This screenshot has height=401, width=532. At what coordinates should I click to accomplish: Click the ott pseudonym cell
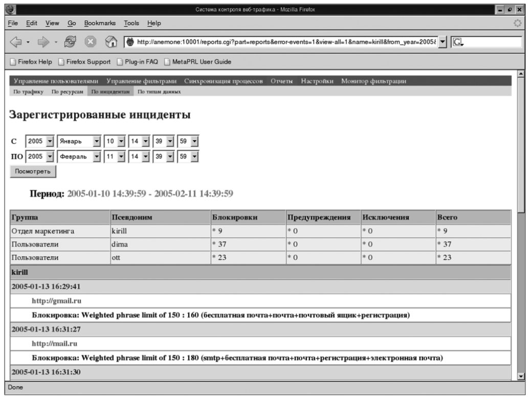[x=161, y=257]
